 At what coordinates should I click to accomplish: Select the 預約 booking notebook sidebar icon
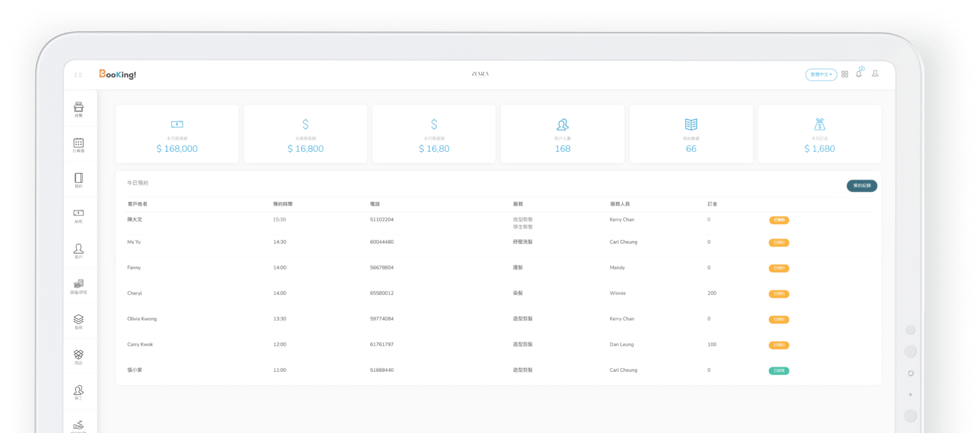coord(78,180)
